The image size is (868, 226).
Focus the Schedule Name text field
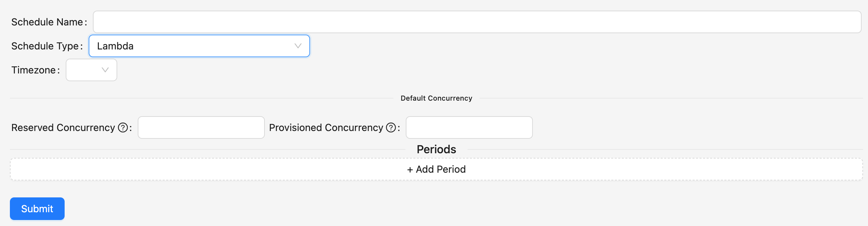pyautogui.click(x=477, y=22)
